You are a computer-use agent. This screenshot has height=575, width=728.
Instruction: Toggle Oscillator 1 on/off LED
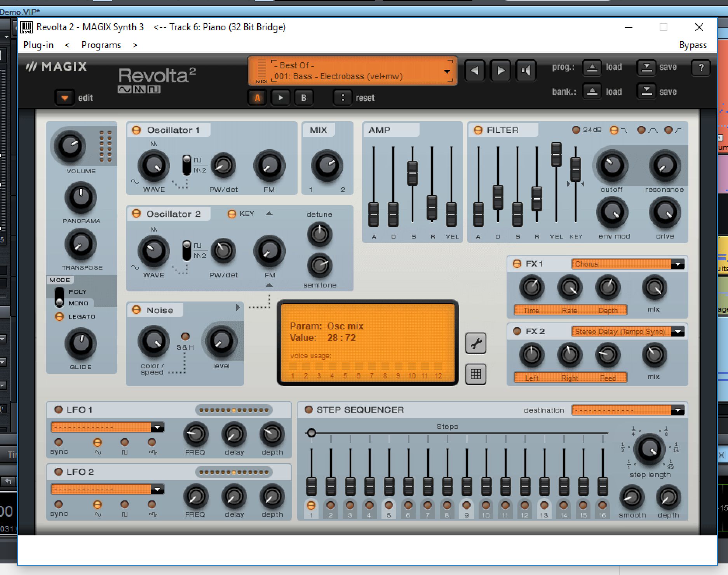pyautogui.click(x=136, y=130)
